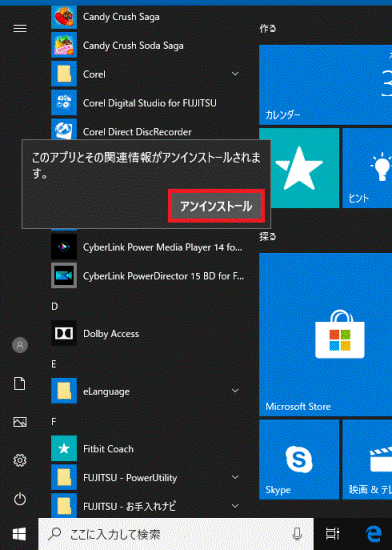
Task: Select Corel Direct DiscRecorder text
Action: click(x=137, y=132)
